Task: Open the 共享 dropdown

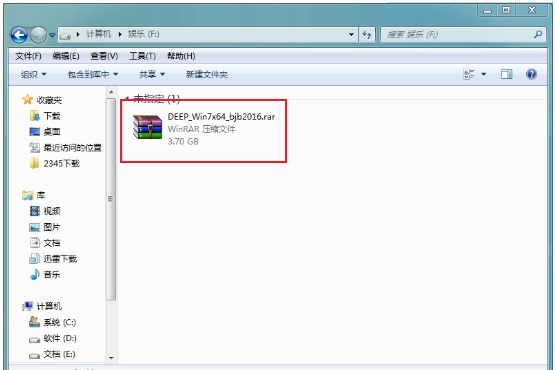Action: [x=152, y=74]
